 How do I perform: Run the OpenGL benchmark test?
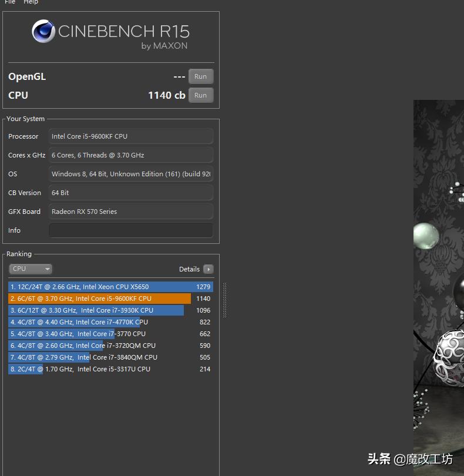200,76
